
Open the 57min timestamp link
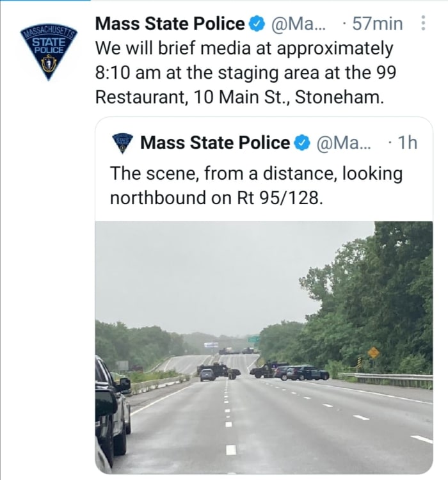378,24
